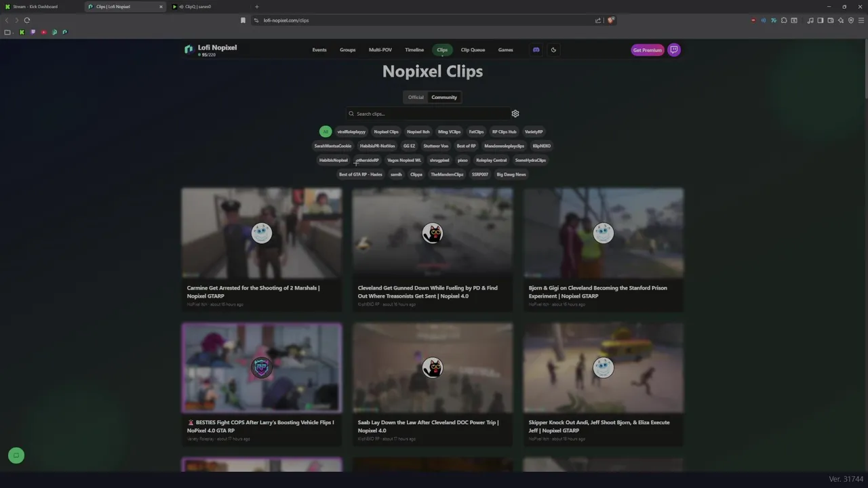868x488 pixels.
Task: Toggle the Vagos Nopixel WL filter chip
Action: click(x=403, y=160)
